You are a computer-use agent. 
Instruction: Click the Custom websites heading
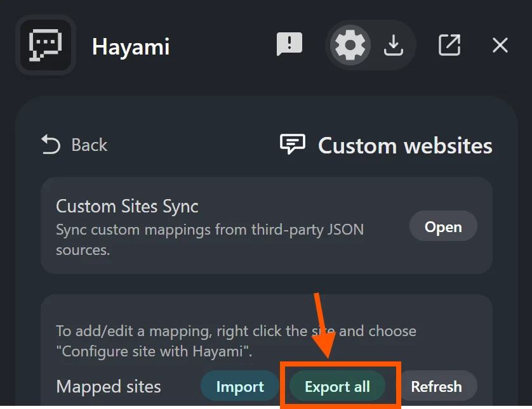pyautogui.click(x=405, y=146)
